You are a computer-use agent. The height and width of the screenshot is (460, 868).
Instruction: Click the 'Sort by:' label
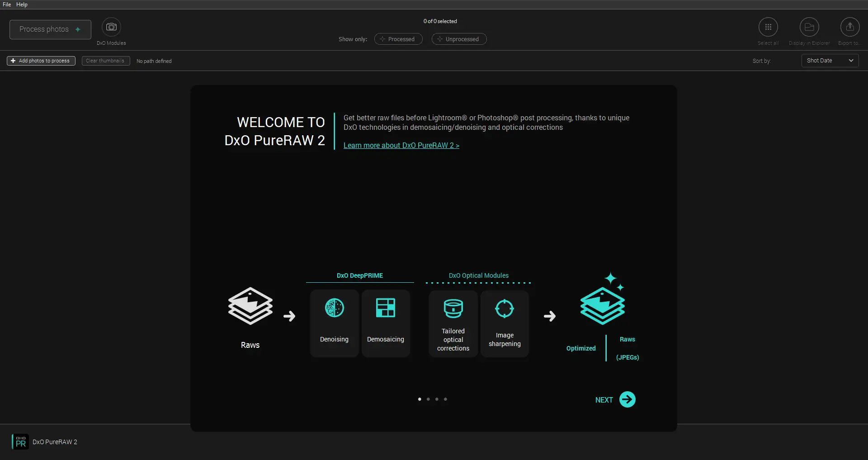762,61
